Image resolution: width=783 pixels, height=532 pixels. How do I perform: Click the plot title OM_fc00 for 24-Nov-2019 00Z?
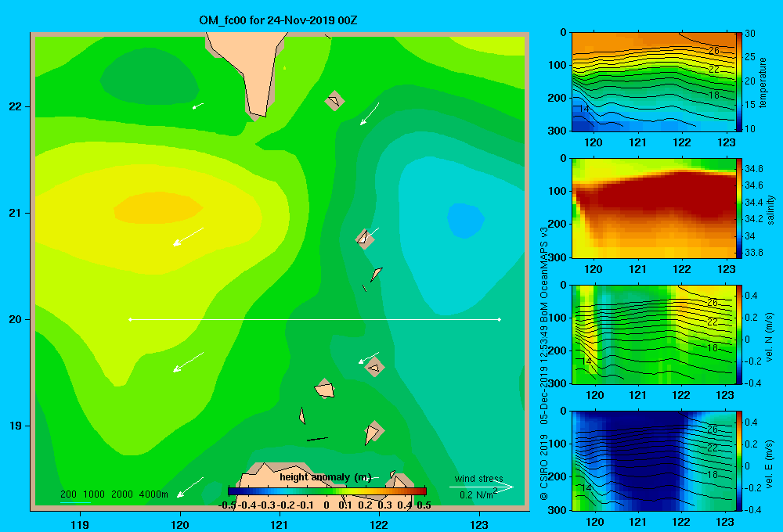pyautogui.click(x=278, y=20)
